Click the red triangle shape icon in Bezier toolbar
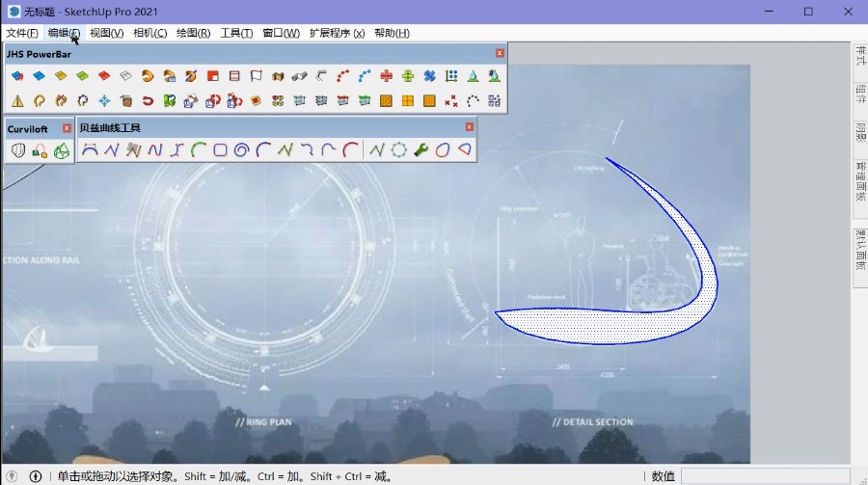The width and height of the screenshot is (868, 485). point(465,149)
